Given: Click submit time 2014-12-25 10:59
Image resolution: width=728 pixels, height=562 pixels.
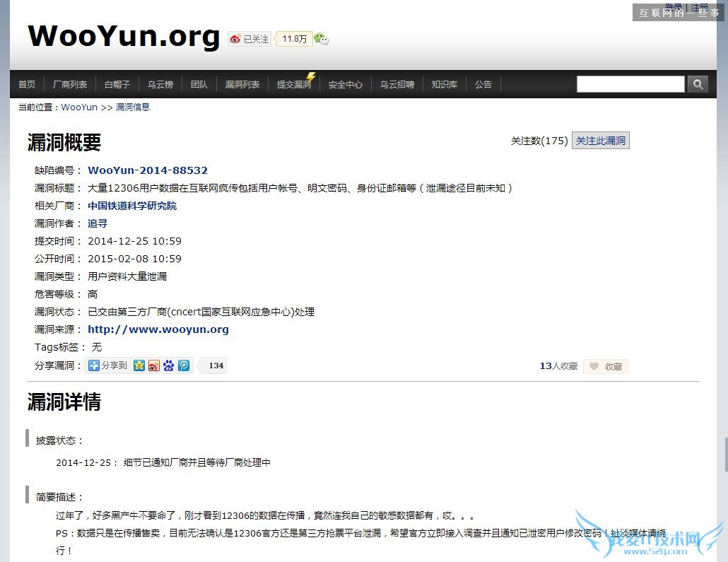Looking at the screenshot, I should point(134,241).
